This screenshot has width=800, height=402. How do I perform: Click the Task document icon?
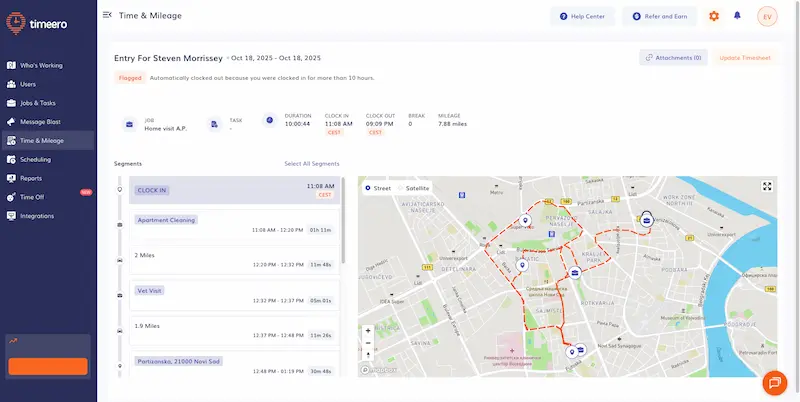click(214, 124)
